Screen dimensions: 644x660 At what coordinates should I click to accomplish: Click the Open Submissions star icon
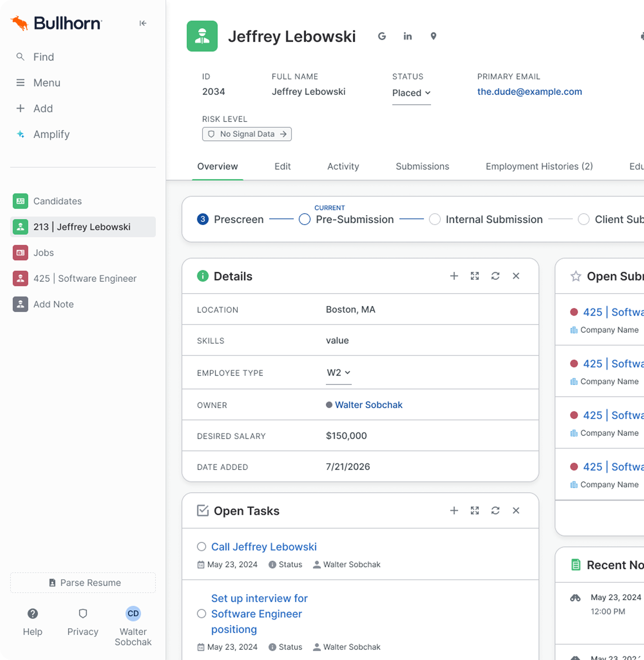[576, 276]
